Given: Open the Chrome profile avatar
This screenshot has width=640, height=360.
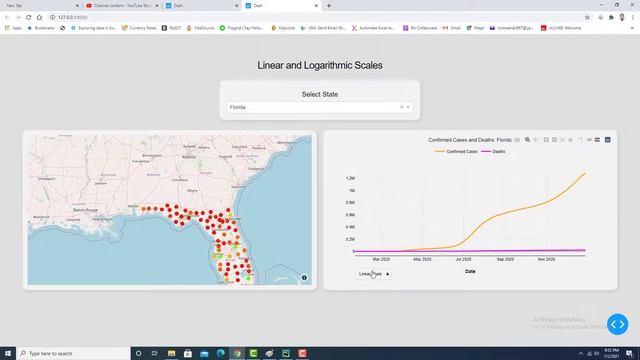Looking at the screenshot, I should [622, 17].
